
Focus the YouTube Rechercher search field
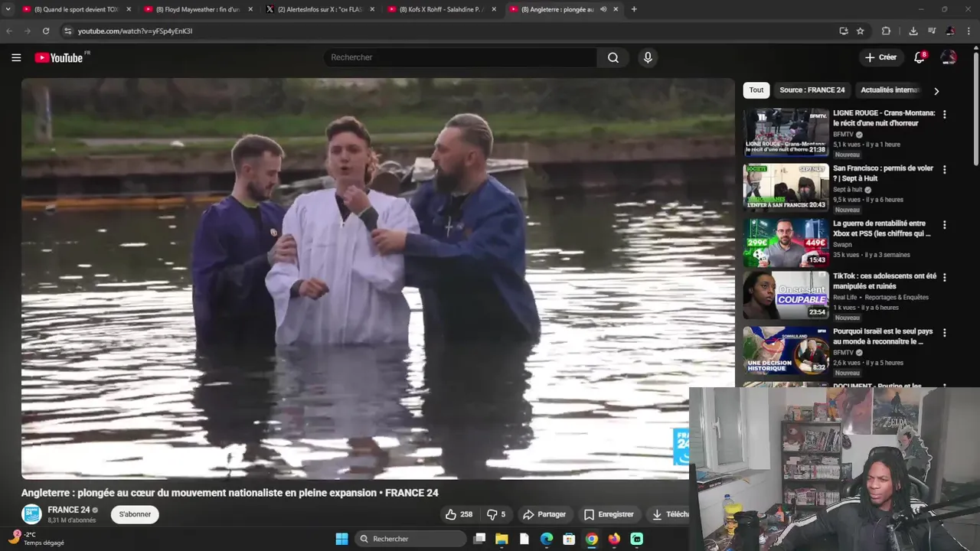[x=460, y=57]
